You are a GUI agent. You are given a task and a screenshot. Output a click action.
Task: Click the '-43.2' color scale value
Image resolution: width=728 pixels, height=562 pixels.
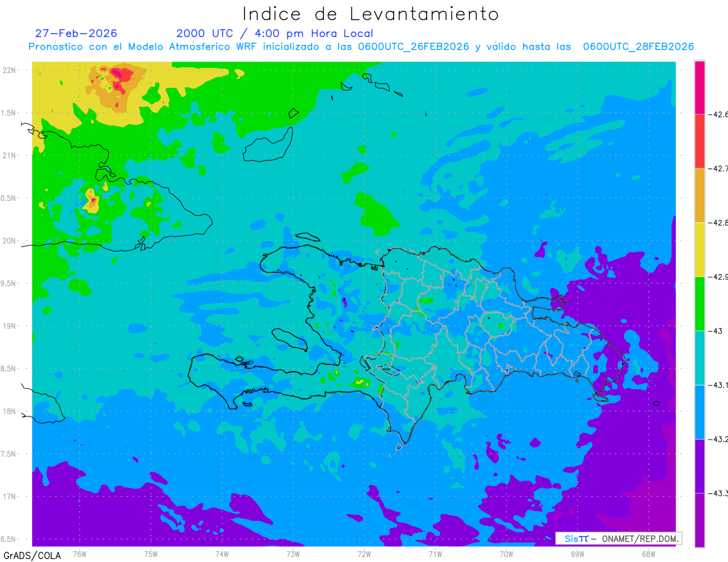(718, 439)
